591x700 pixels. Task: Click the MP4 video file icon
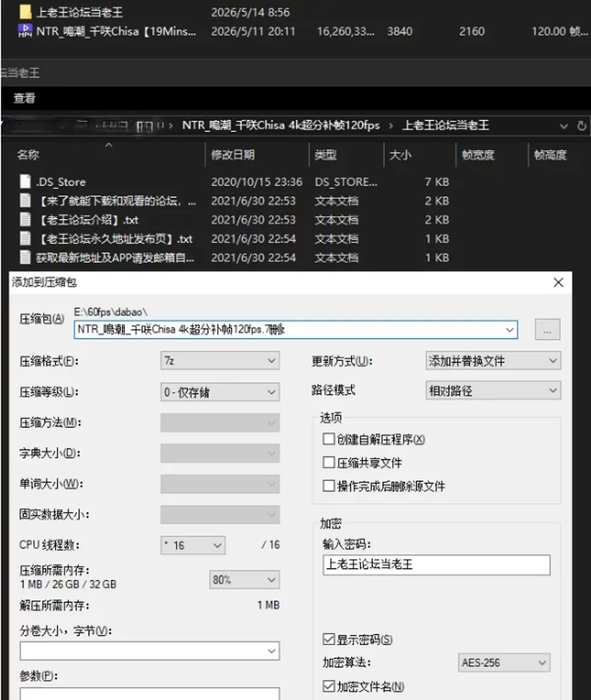[25, 31]
